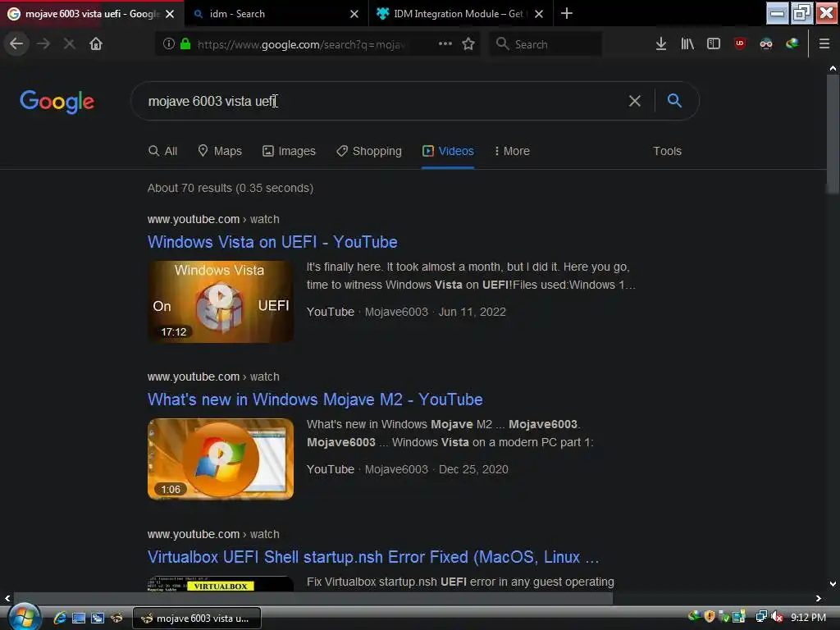Click the Google logo
The image size is (840, 630).
[57, 101]
